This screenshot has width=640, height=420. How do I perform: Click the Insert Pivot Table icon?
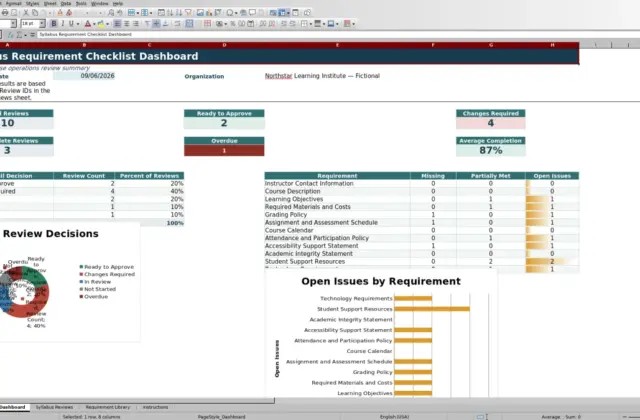(x=218, y=13)
